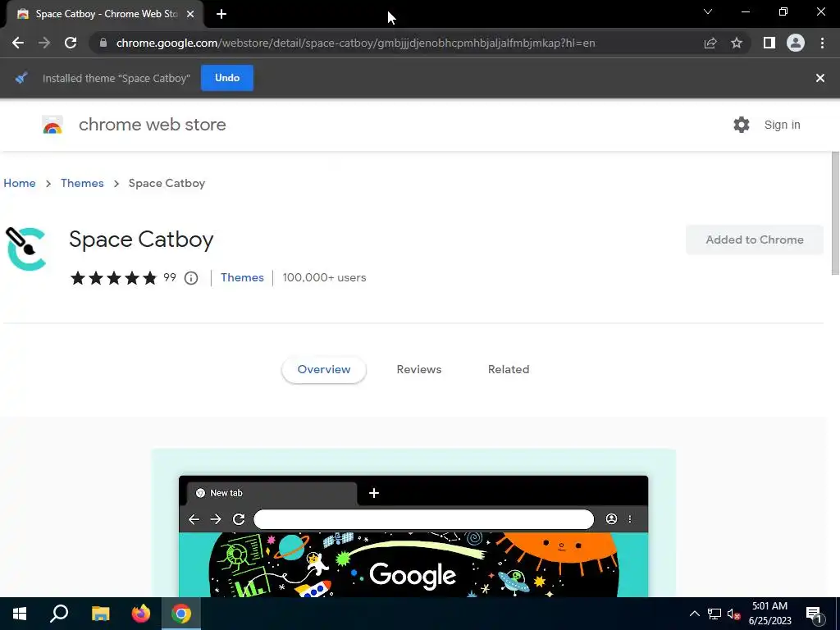This screenshot has height=630, width=840.
Task: Click the Space Catboy preview image
Action: [x=413, y=523]
